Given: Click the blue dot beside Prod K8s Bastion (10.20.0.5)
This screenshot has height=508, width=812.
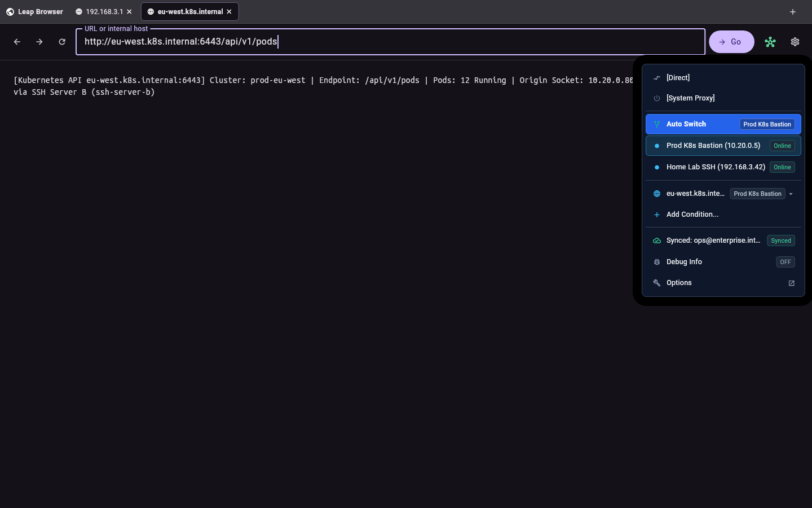Looking at the screenshot, I should coord(657,146).
